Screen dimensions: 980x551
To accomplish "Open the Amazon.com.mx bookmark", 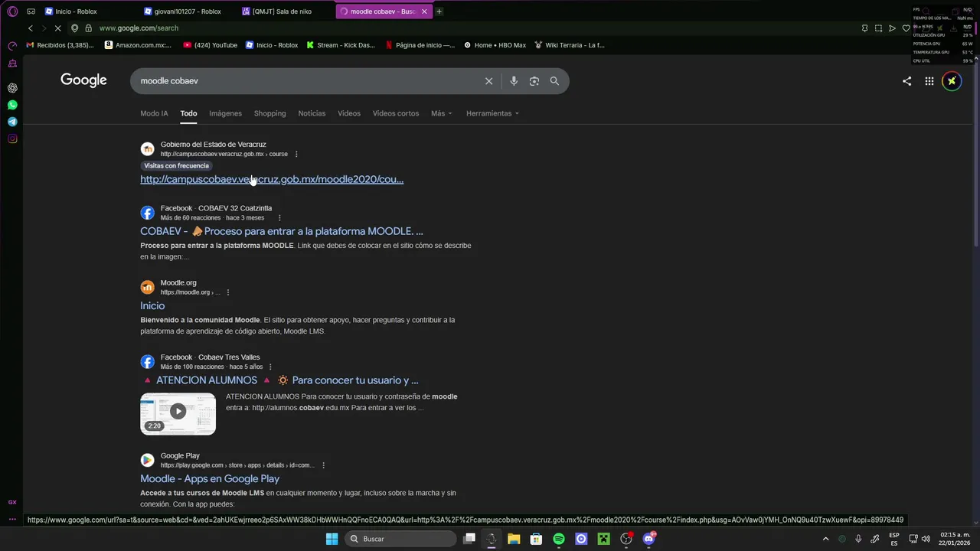I will (x=138, y=45).
